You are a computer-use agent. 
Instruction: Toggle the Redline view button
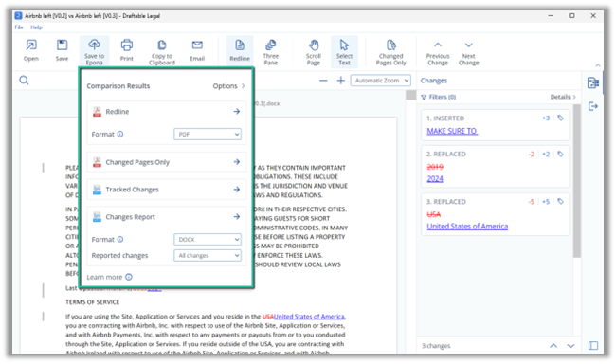[x=240, y=50]
